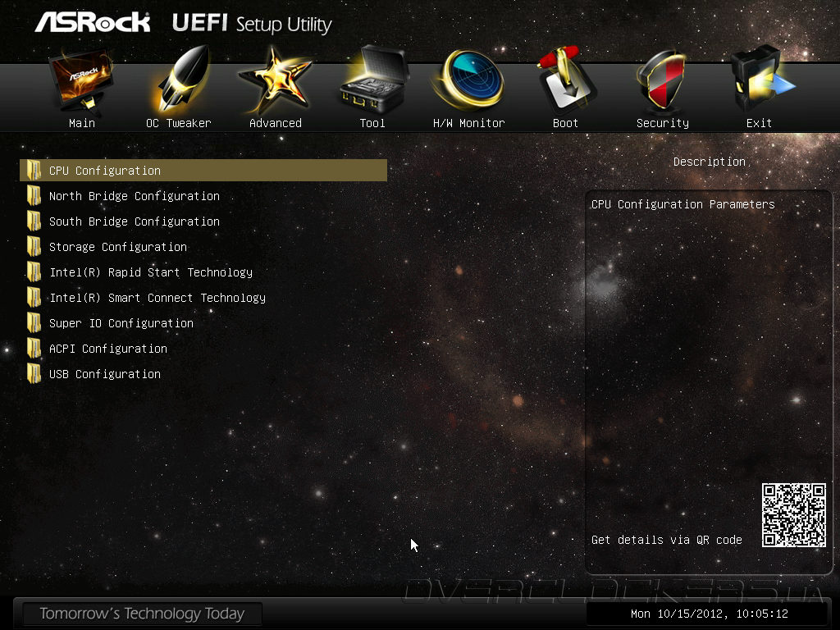Click the ACPI Configuration folder icon
840x630 pixels.
(34, 348)
